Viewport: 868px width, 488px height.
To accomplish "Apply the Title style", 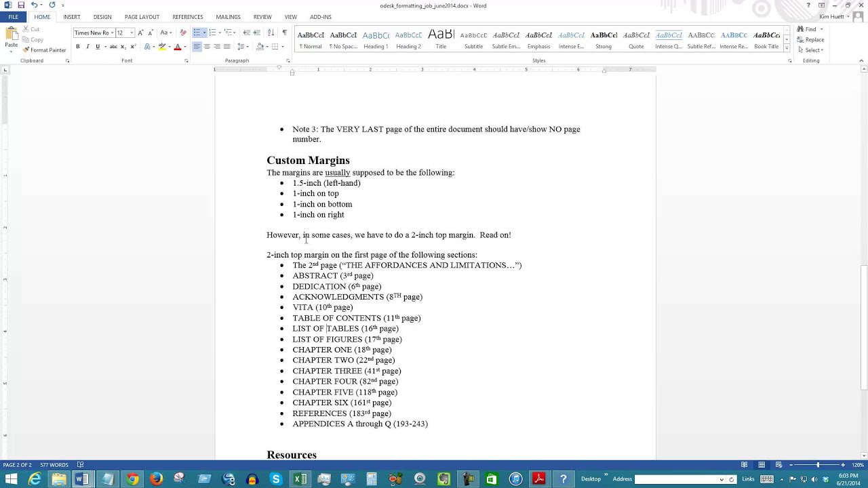I will pyautogui.click(x=441, y=40).
